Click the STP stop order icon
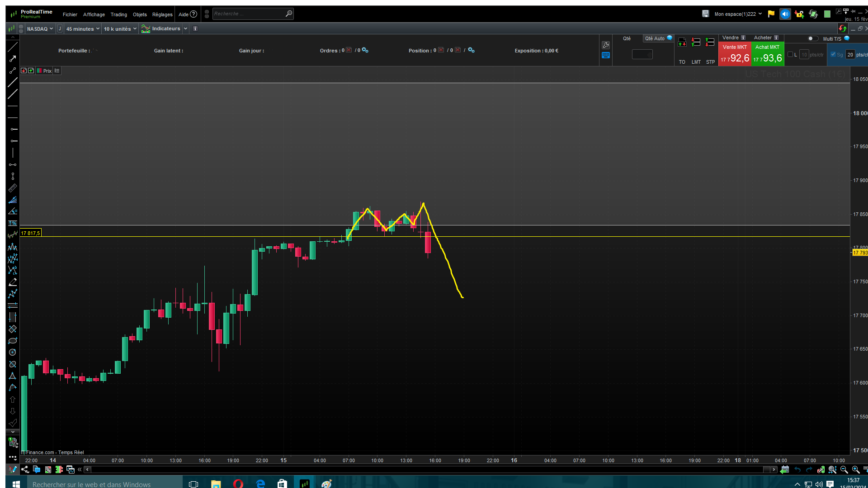The image size is (868, 488). point(710,43)
